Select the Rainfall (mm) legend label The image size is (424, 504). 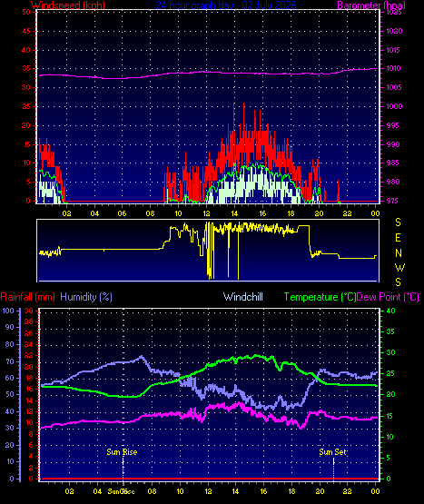point(27,297)
